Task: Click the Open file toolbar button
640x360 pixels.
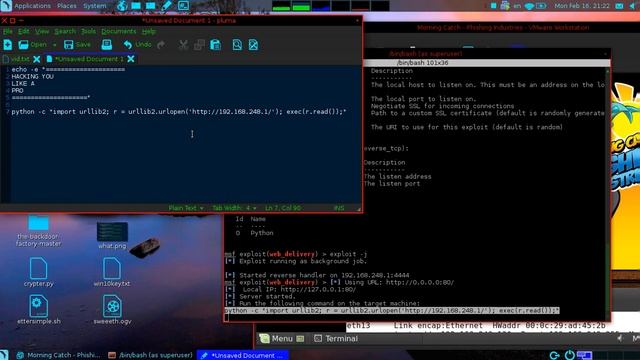Action: (33, 45)
